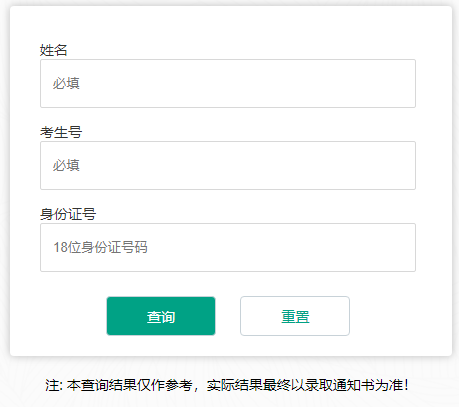Click the 必填 placeholder under 考生号
This screenshot has height=407, width=459.
coord(66,165)
